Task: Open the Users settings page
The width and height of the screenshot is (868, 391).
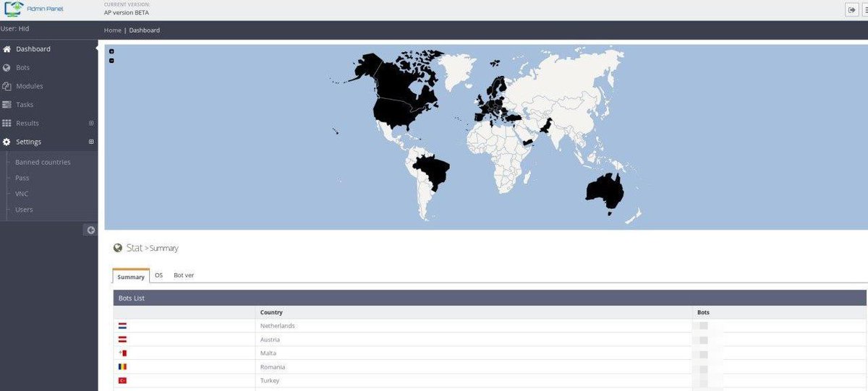Action: coord(24,210)
